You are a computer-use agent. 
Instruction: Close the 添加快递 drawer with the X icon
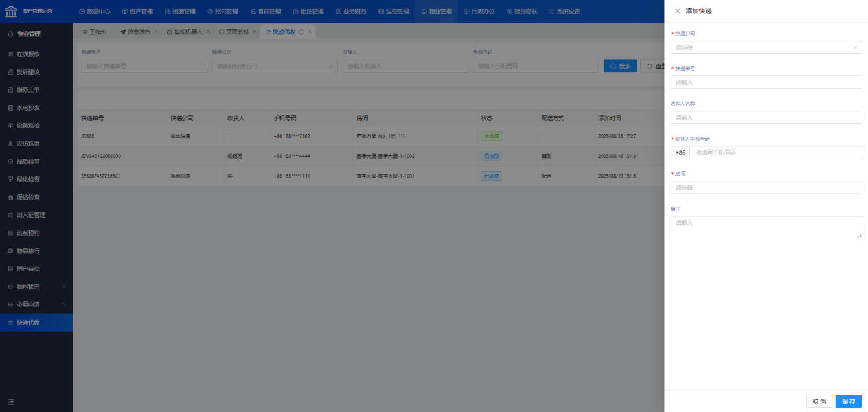(x=678, y=11)
